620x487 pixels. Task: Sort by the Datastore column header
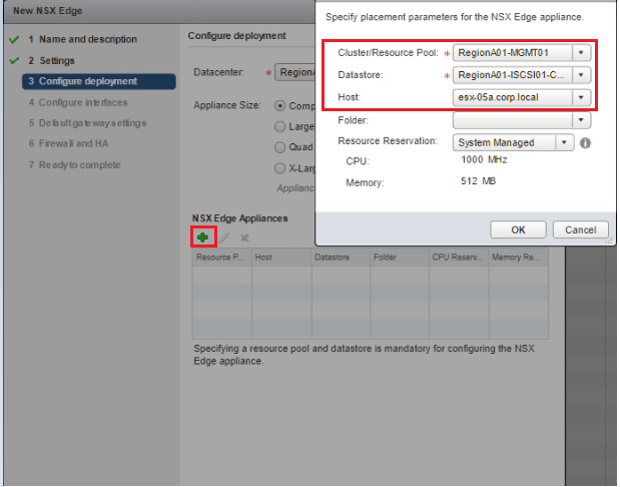(x=341, y=257)
